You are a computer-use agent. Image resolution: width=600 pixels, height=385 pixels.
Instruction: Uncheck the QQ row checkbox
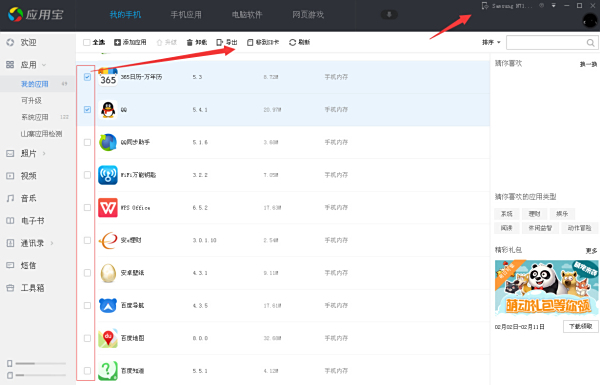87,109
